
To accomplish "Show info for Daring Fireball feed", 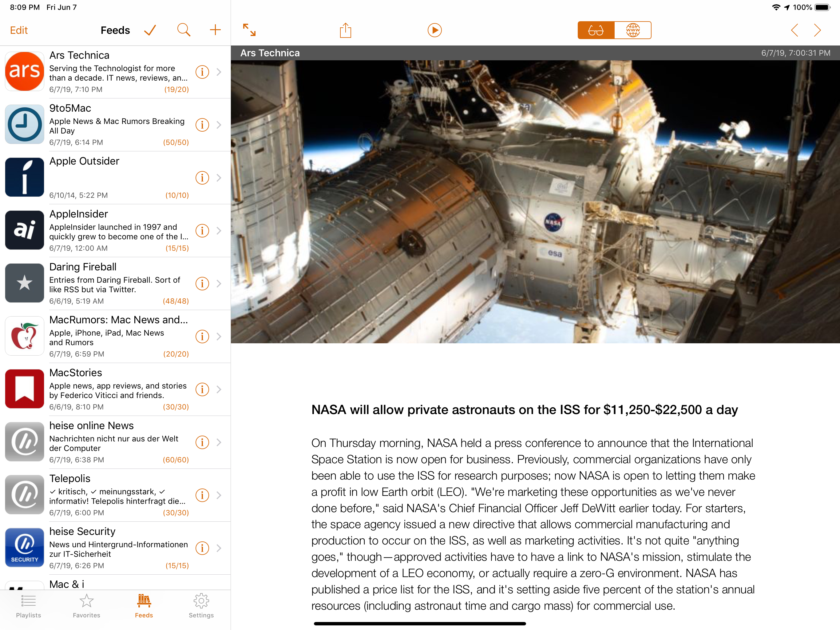I will coord(202,283).
